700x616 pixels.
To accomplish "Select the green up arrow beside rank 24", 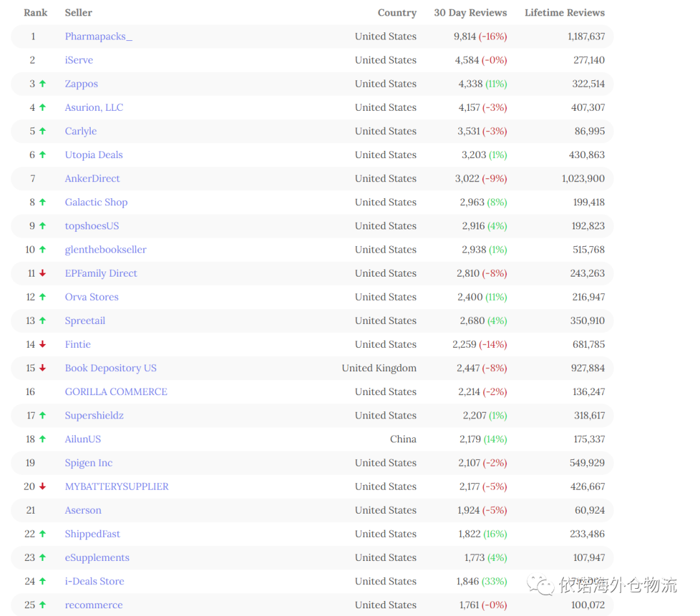I will click(x=43, y=580).
